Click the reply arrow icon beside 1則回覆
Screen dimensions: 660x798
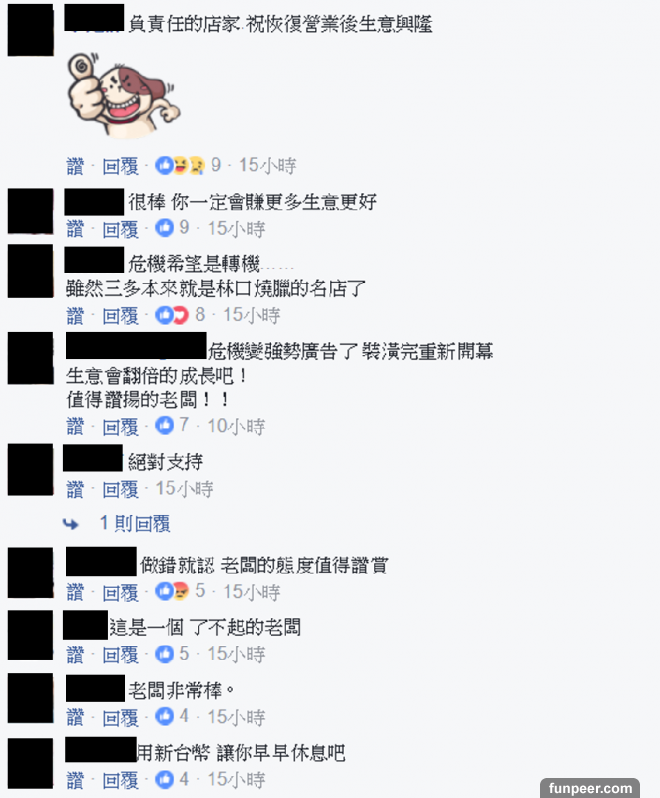click(x=71, y=524)
